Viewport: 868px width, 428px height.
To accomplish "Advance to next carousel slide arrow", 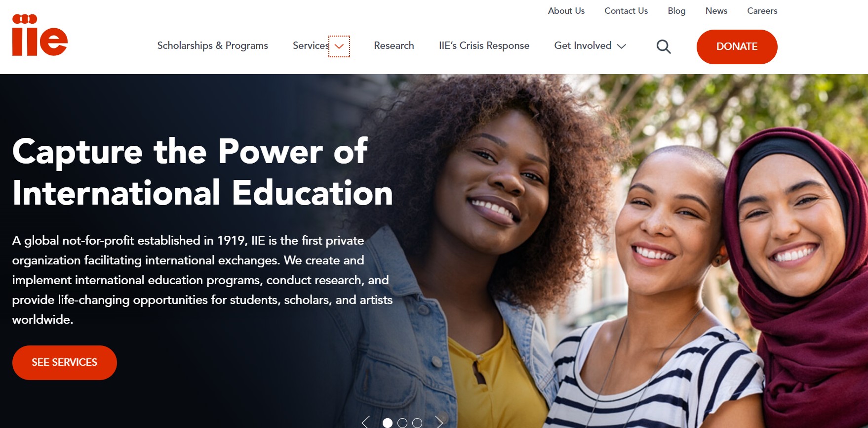I will click(x=439, y=422).
